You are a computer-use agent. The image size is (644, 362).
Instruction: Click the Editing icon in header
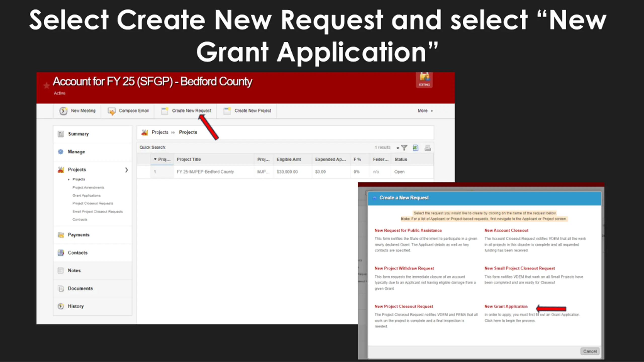pos(424,80)
